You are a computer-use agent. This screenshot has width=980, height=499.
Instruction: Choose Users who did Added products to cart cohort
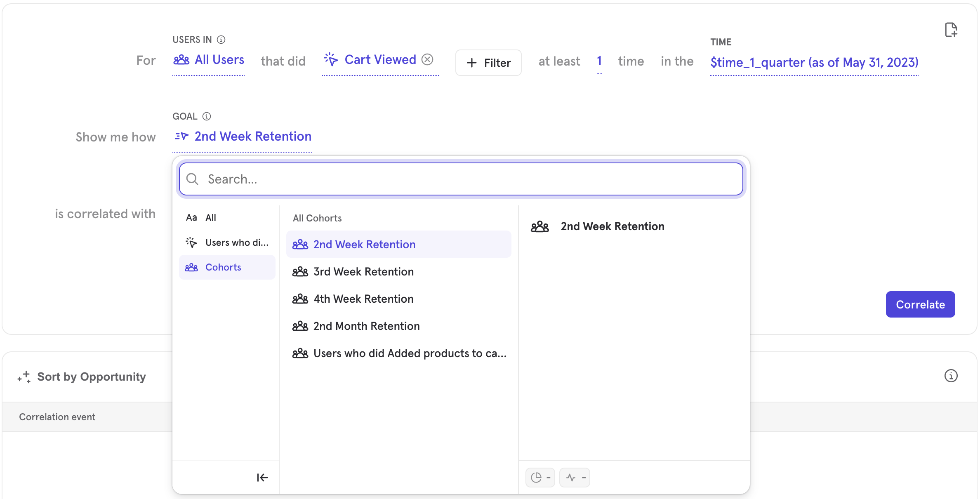[399, 353]
